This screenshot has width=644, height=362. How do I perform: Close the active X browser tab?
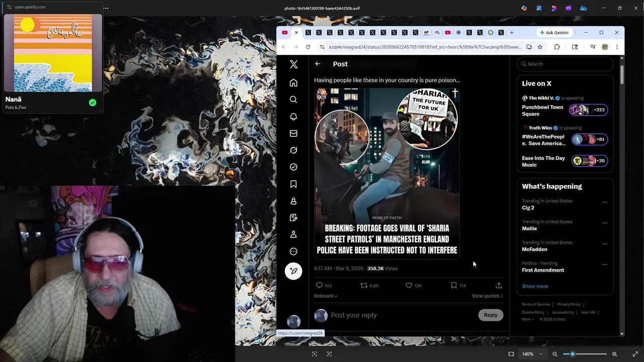[296, 33]
